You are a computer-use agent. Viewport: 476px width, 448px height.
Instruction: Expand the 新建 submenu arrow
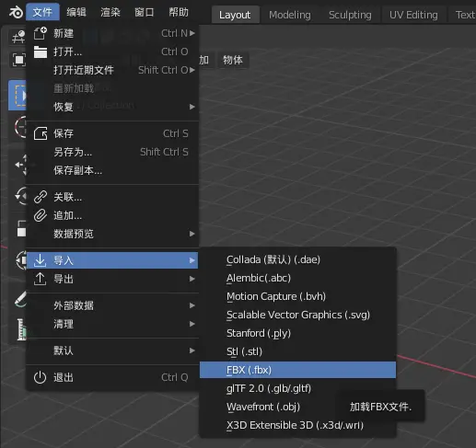pyautogui.click(x=192, y=33)
